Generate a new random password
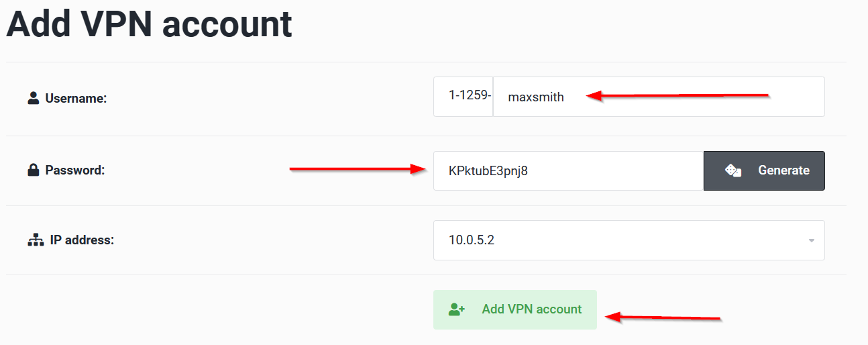 pyautogui.click(x=764, y=170)
